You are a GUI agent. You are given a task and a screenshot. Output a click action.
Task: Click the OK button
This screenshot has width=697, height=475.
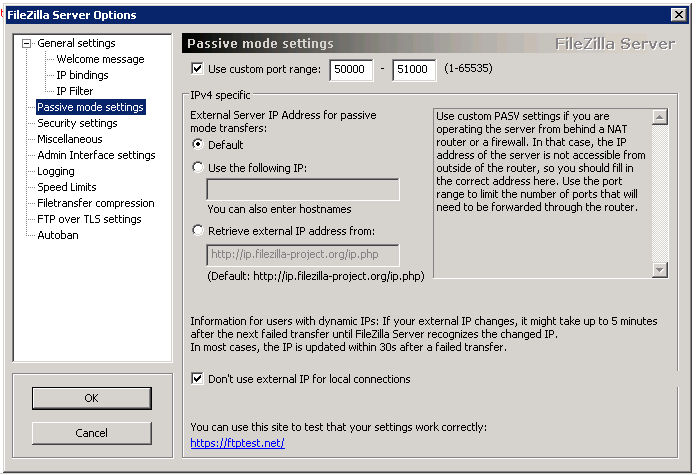click(92, 398)
